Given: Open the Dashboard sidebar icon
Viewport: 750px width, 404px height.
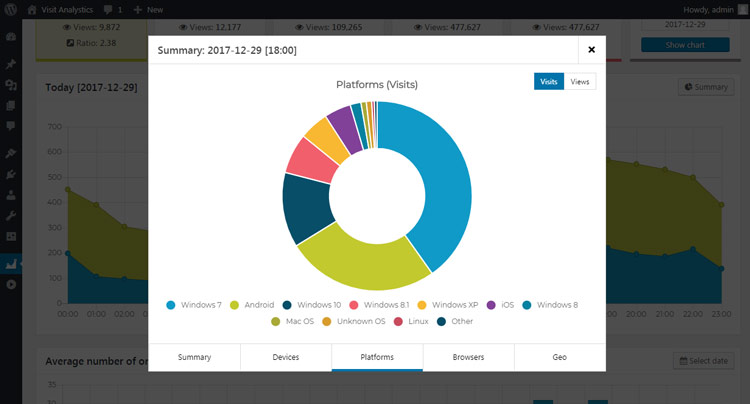Looking at the screenshot, I should pos(11,37).
